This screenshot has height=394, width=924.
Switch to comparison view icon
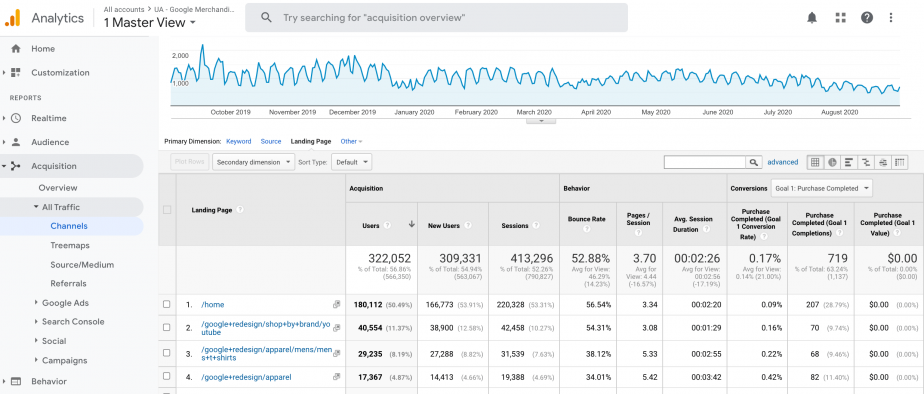[866, 163]
